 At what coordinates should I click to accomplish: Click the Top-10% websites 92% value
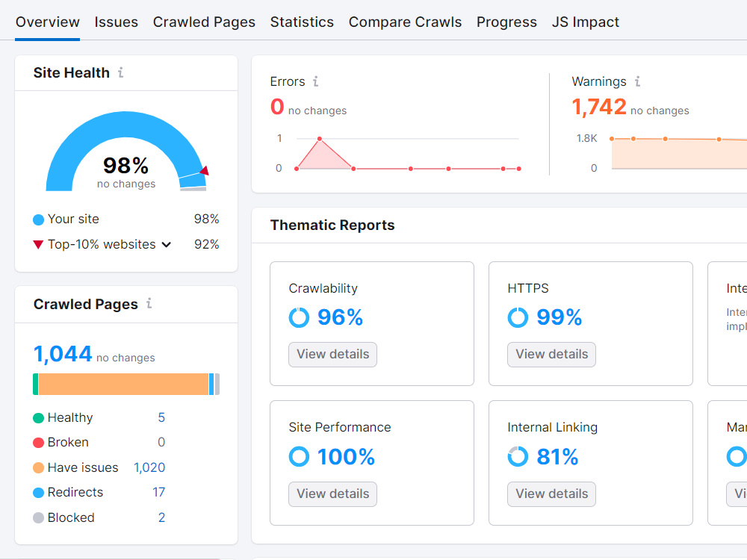point(206,244)
